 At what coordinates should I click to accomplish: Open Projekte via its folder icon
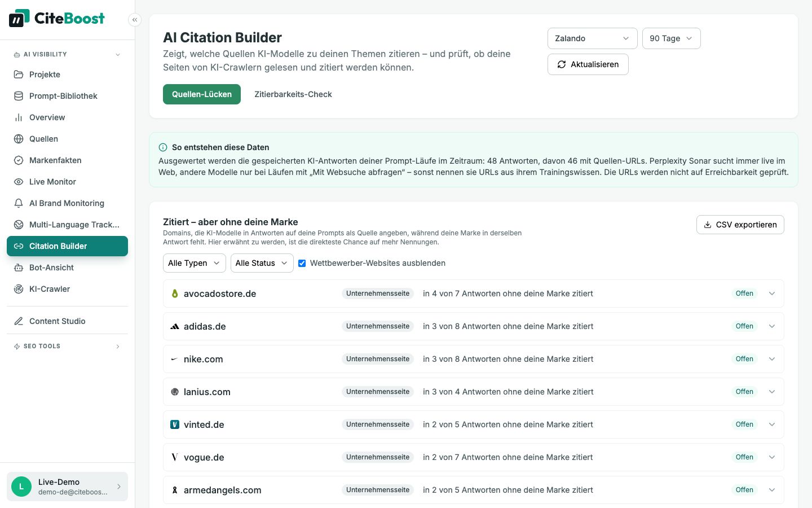tap(19, 75)
